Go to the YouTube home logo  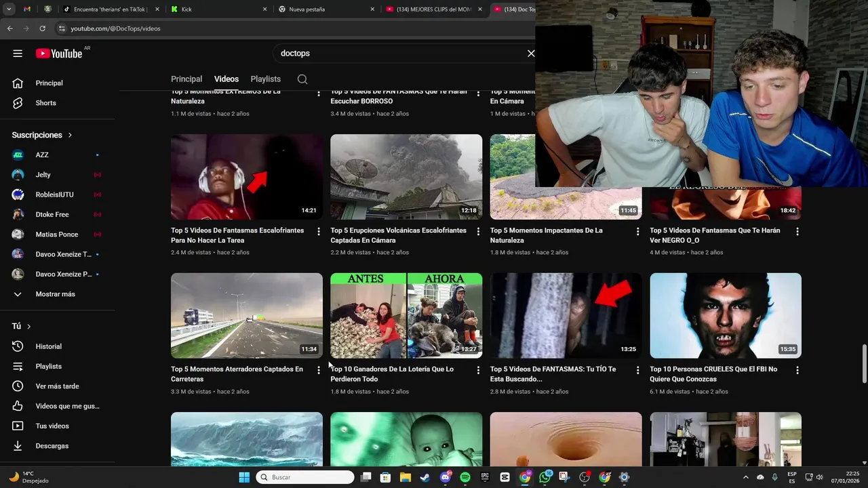59,54
